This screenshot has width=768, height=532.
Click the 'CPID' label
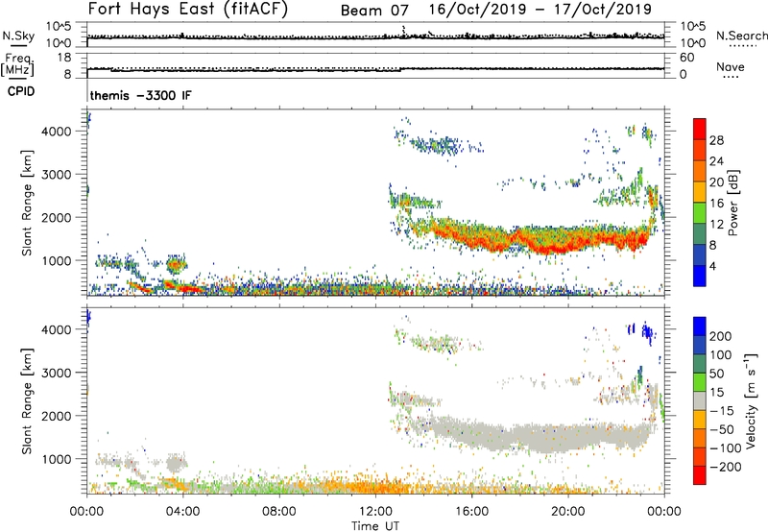click(x=21, y=91)
